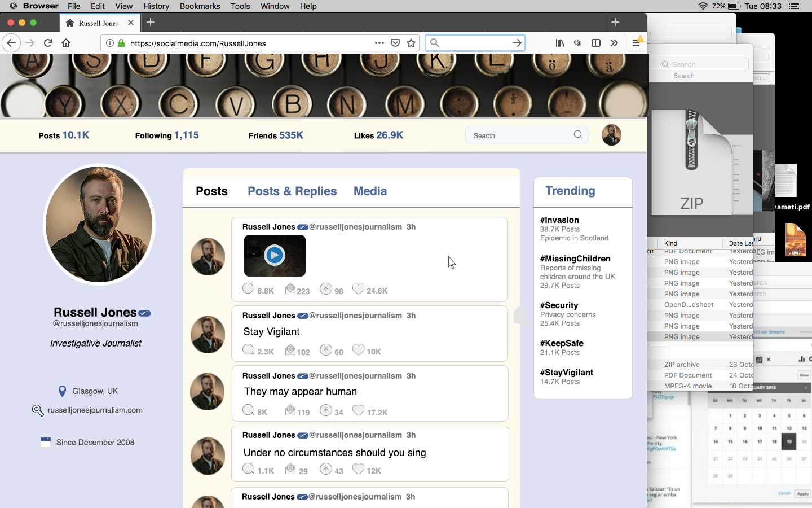Open the Bookmarks menu
The width and height of the screenshot is (812, 508).
(200, 6)
